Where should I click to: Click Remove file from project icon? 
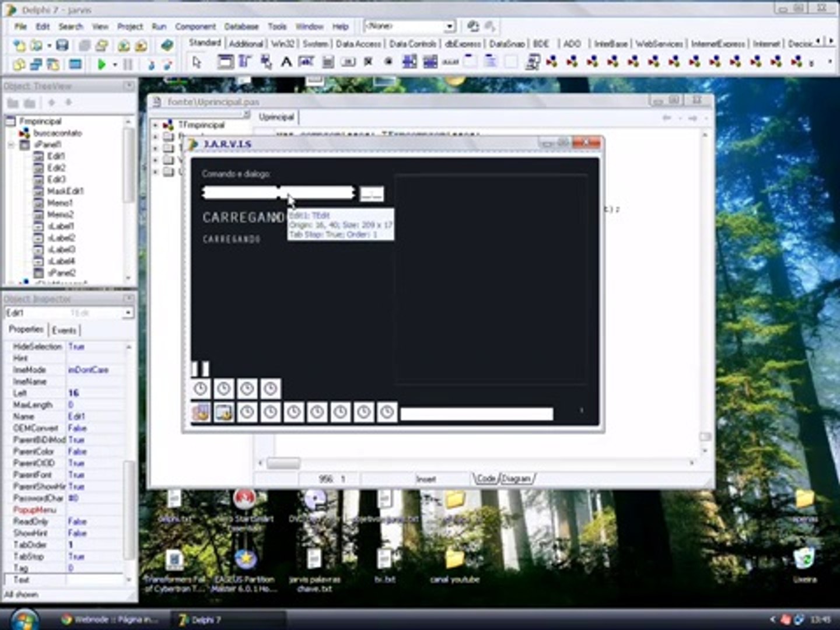point(141,45)
